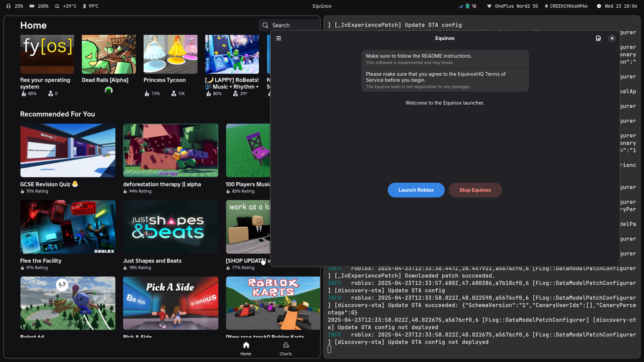Select the Home tab in bottom bar
Screen dimensions: 644x362
[x=246, y=349]
